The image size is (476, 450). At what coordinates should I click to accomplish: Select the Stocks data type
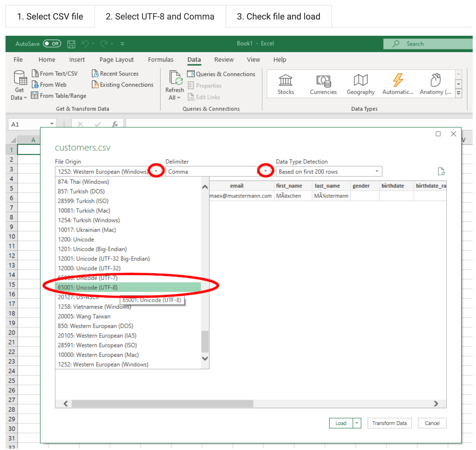coord(286,84)
